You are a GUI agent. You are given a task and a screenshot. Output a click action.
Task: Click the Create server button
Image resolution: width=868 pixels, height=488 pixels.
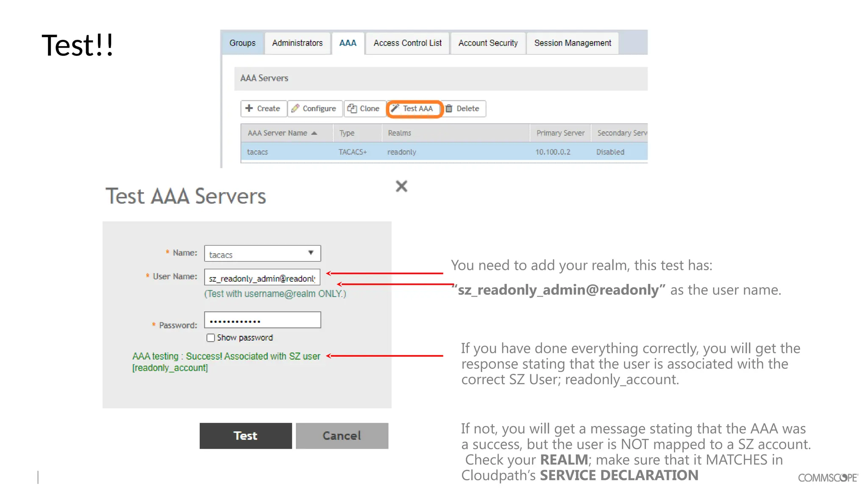pyautogui.click(x=264, y=108)
